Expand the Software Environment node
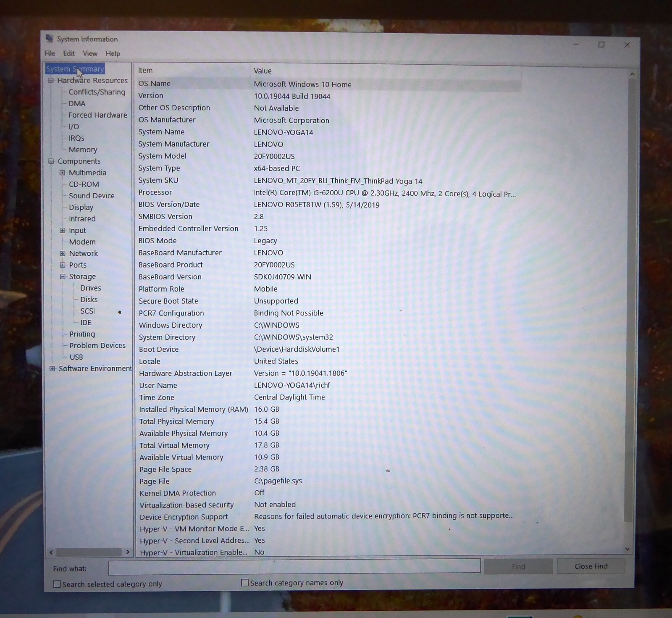Screen dimensions: 672x618 pos(52,368)
